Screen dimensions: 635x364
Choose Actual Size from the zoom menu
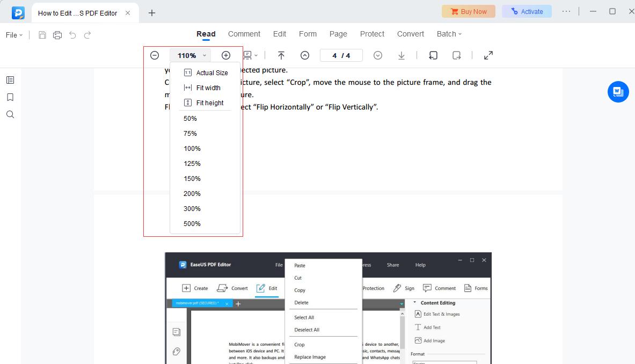pos(206,73)
